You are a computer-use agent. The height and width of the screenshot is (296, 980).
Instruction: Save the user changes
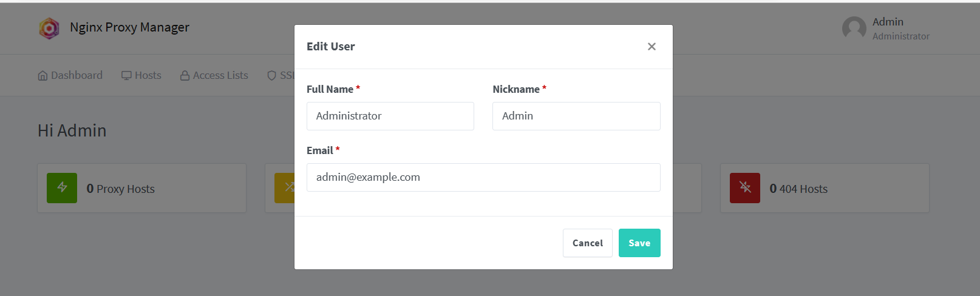point(639,243)
